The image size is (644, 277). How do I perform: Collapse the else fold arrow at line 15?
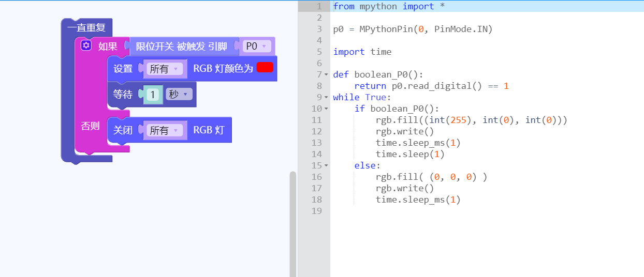pyautogui.click(x=326, y=165)
